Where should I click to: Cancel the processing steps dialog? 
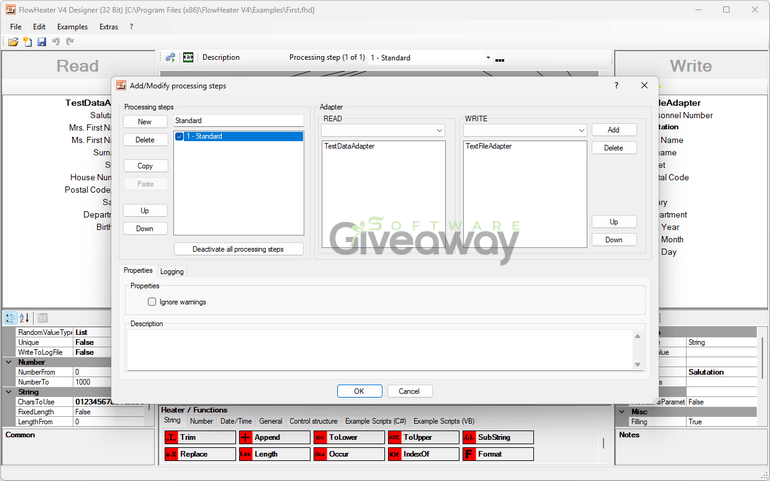tap(409, 391)
